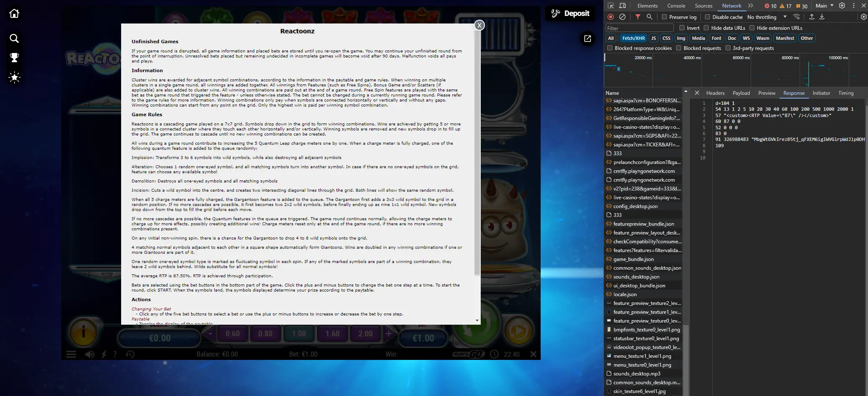The width and height of the screenshot is (868, 396).
Task: Stop recording network log
Action: (611, 17)
